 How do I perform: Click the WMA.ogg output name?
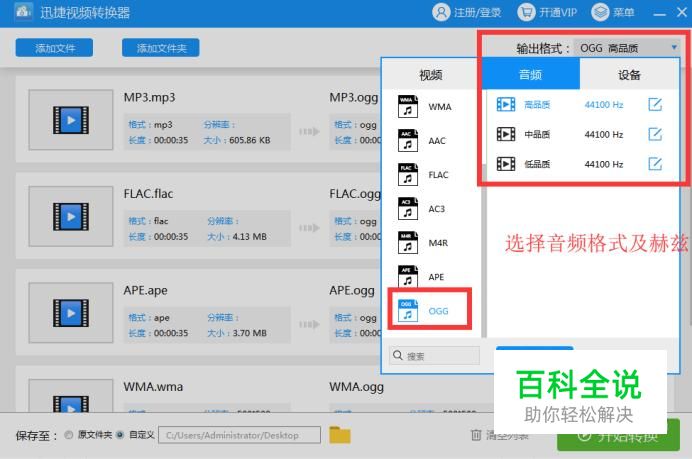(x=357, y=387)
